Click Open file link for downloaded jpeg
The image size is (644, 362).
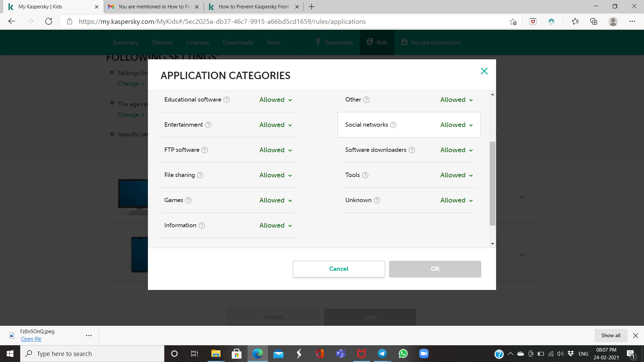coord(31,339)
